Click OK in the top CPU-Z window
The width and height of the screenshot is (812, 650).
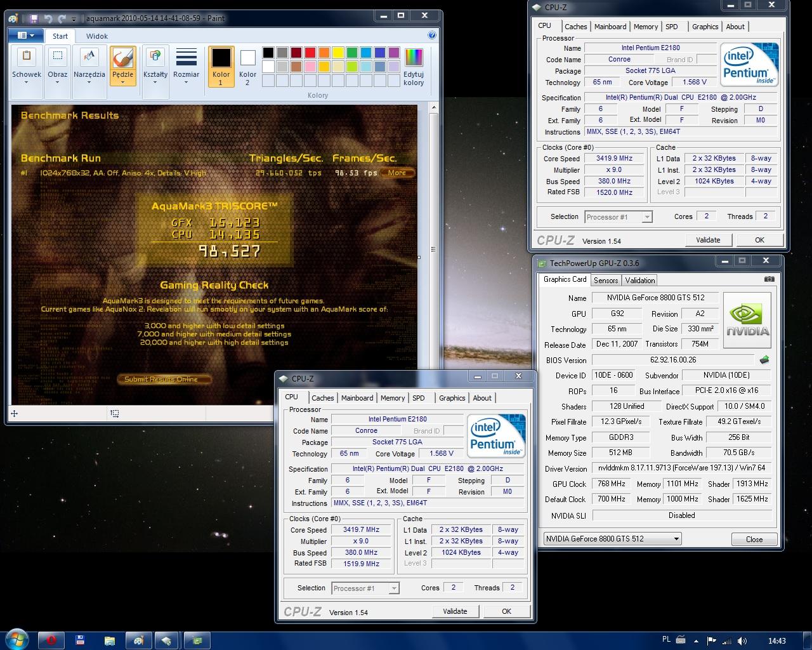(759, 240)
